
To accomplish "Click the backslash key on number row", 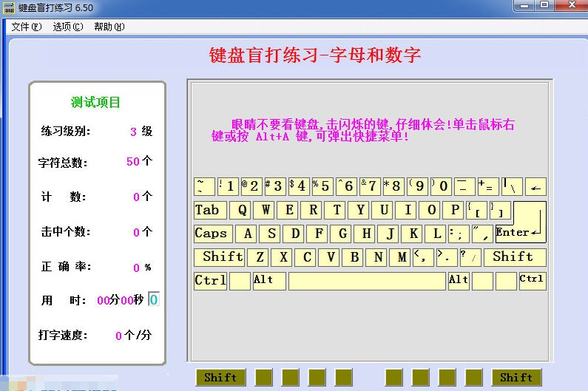I will click(512, 186).
